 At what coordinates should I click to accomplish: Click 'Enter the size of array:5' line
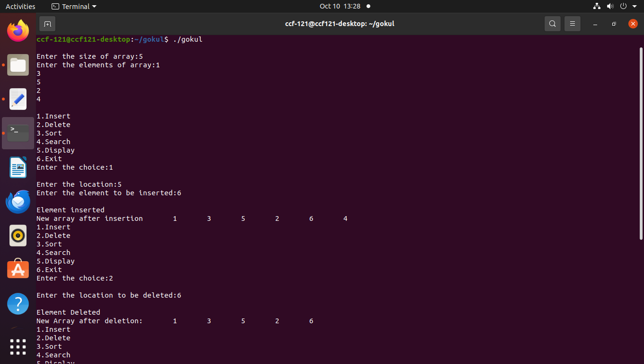point(89,56)
